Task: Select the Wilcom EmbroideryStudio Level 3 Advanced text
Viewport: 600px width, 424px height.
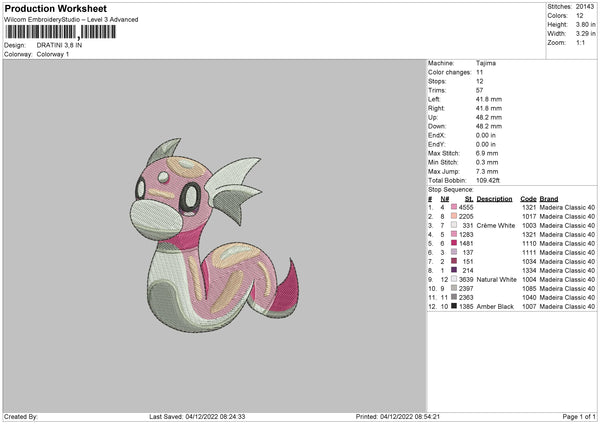Action: [x=71, y=20]
